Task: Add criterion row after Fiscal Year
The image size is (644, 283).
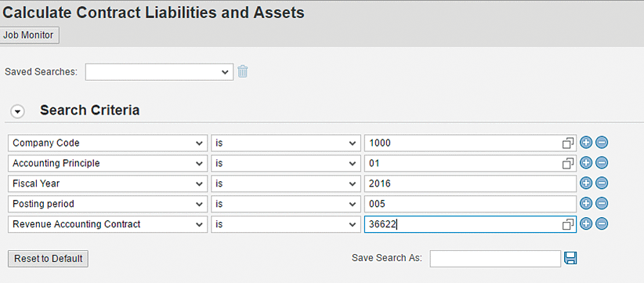Action: [x=586, y=183]
